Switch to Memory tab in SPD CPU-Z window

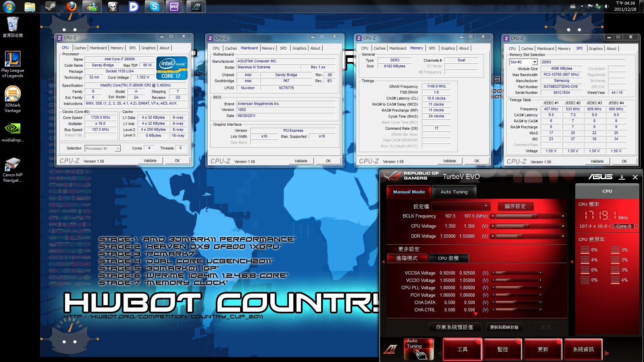click(564, 49)
